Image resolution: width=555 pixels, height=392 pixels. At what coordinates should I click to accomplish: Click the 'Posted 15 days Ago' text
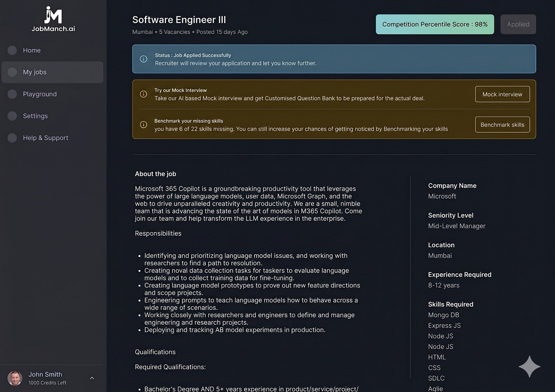point(222,32)
